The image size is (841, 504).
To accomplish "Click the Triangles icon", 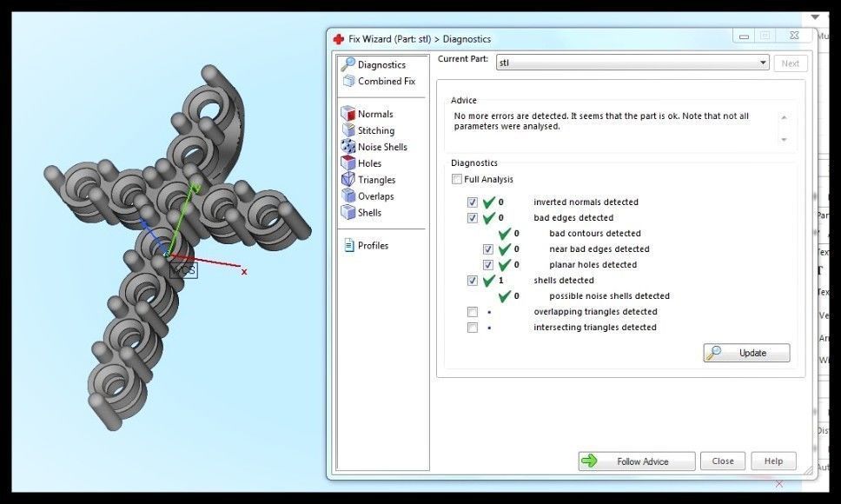I will (348, 180).
